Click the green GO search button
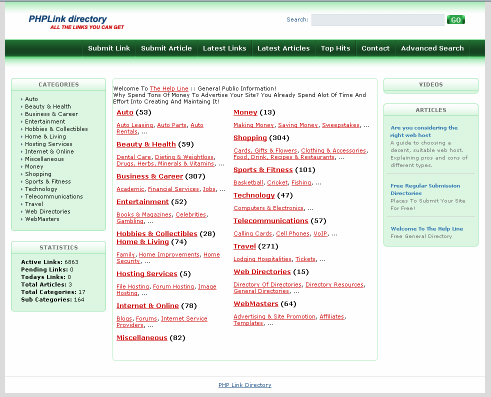The width and height of the screenshot is (491, 397). [456, 20]
